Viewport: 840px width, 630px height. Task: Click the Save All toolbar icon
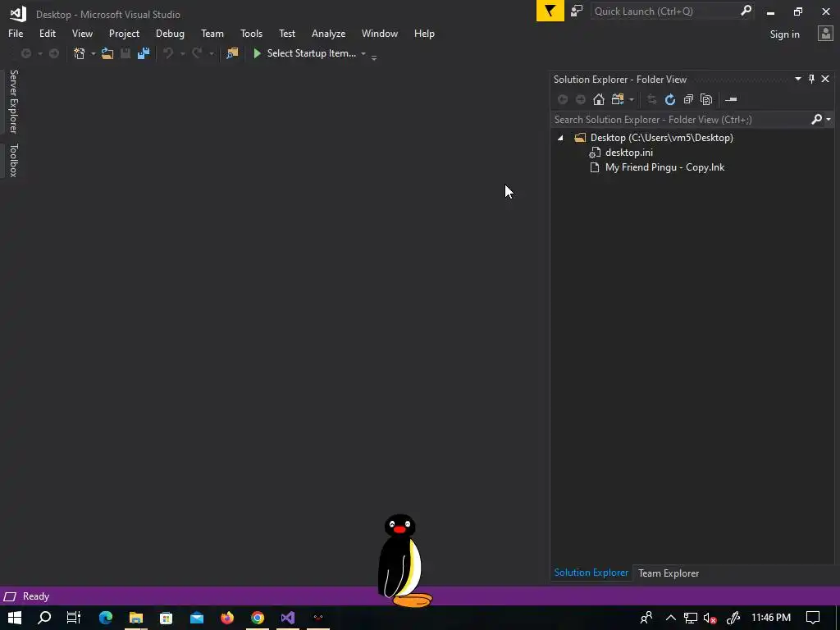tap(144, 53)
